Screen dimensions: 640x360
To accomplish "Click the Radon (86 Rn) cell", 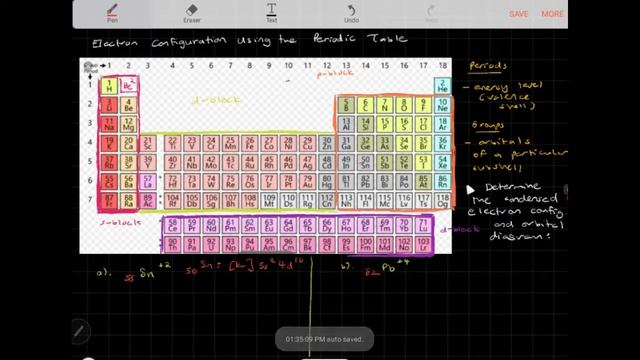I will coord(442,182).
